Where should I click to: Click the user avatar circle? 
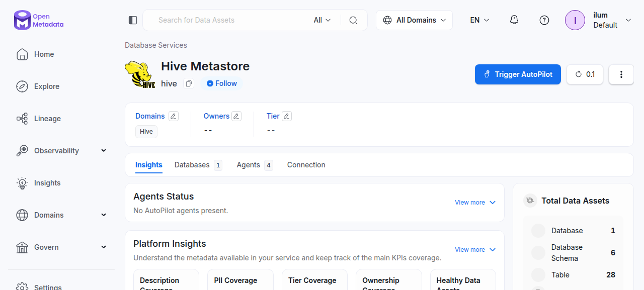tap(575, 20)
